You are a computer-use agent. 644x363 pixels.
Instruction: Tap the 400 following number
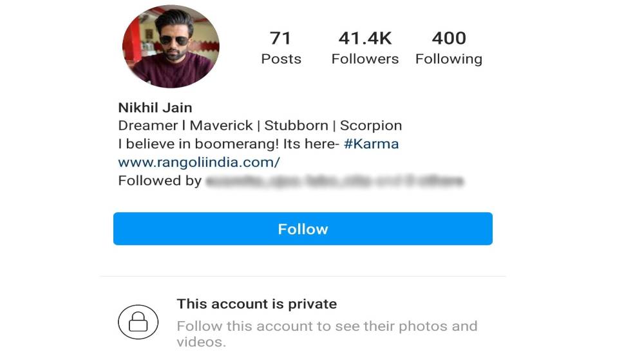click(x=449, y=38)
